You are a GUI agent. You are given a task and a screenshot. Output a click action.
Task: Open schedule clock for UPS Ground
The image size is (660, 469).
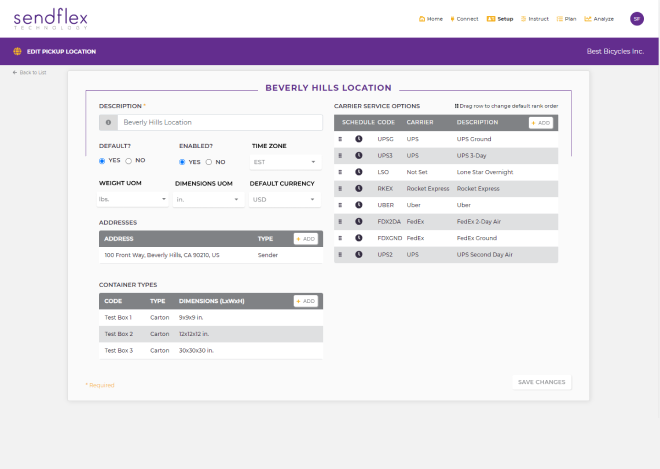click(x=359, y=139)
